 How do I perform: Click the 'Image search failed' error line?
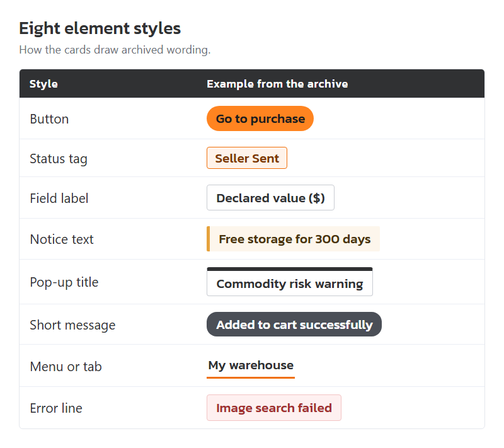pyautogui.click(x=274, y=408)
